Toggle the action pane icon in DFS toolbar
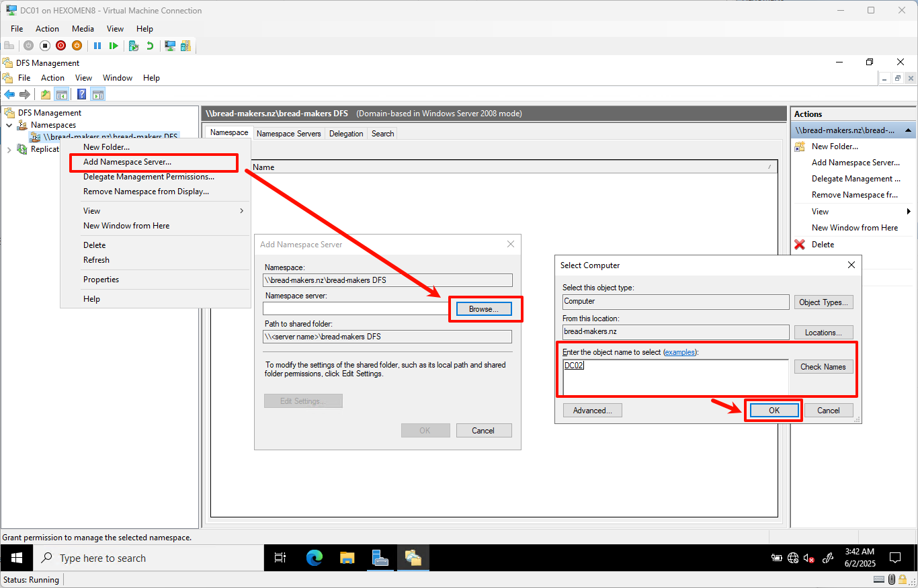The width and height of the screenshot is (918, 588). (x=98, y=93)
